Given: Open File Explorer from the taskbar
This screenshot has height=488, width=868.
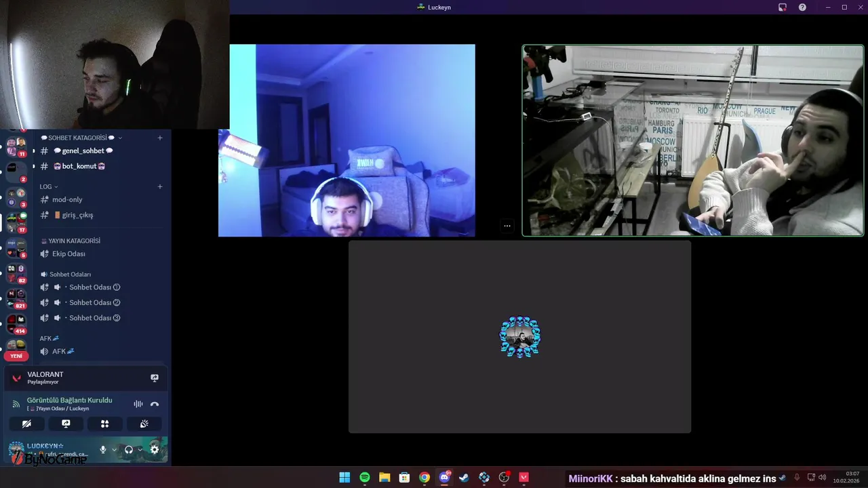Looking at the screenshot, I should pos(384,477).
